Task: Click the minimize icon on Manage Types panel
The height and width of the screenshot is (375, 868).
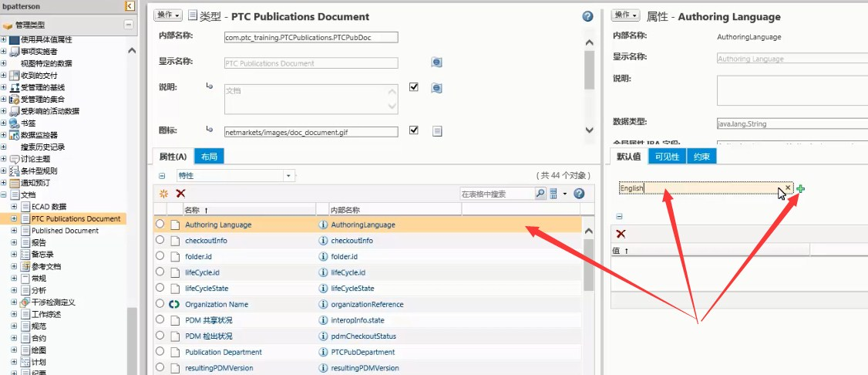Action: [x=129, y=25]
